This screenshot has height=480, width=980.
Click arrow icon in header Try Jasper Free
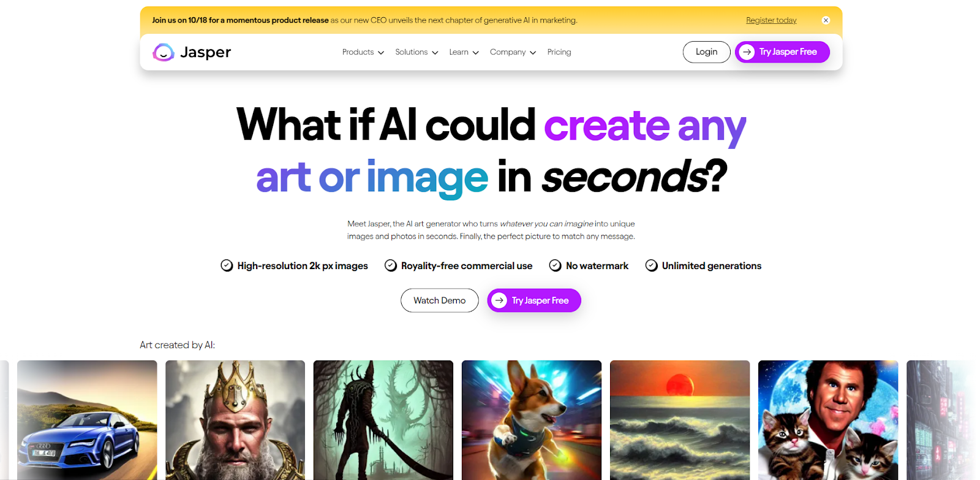[747, 52]
